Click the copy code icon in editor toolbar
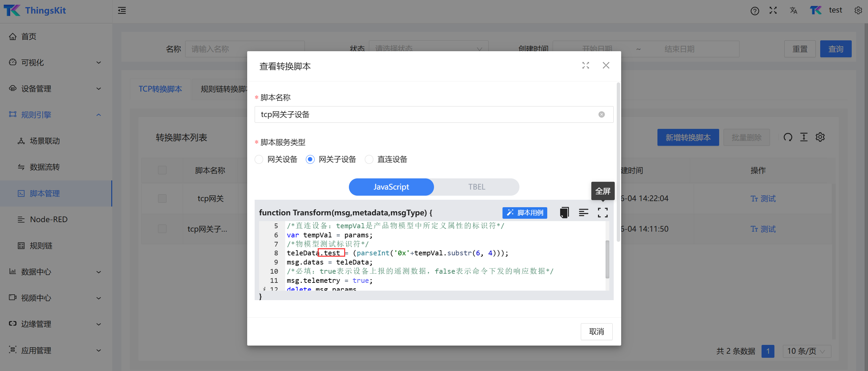The height and width of the screenshot is (371, 868). point(564,213)
